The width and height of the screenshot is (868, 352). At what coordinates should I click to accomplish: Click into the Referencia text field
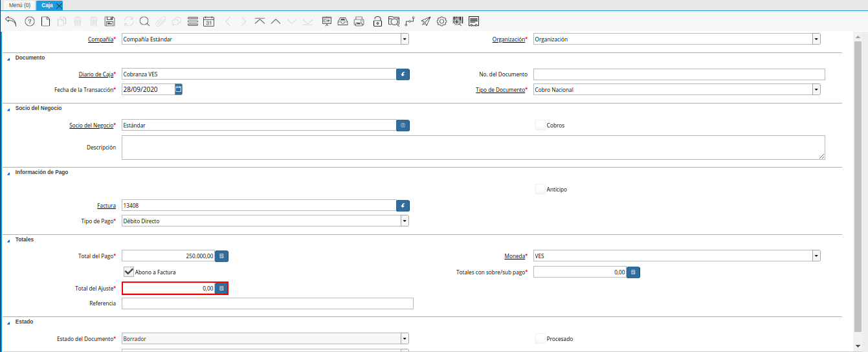point(267,303)
